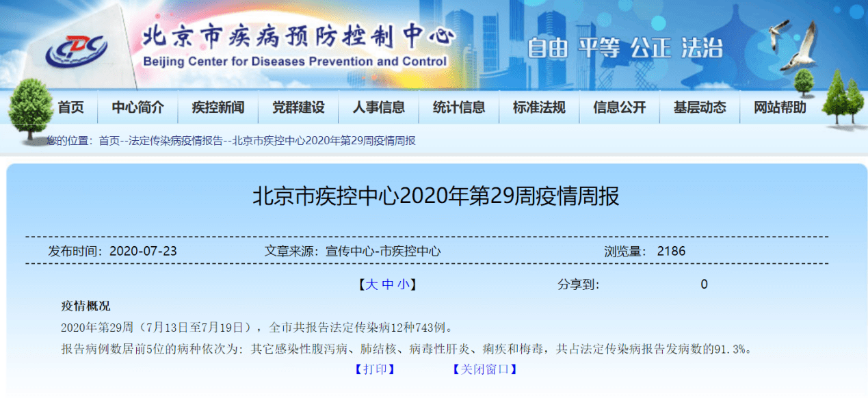Viewport: 868px width, 398px height.
Task: Go to 疾控新闻 section
Action: [218, 107]
